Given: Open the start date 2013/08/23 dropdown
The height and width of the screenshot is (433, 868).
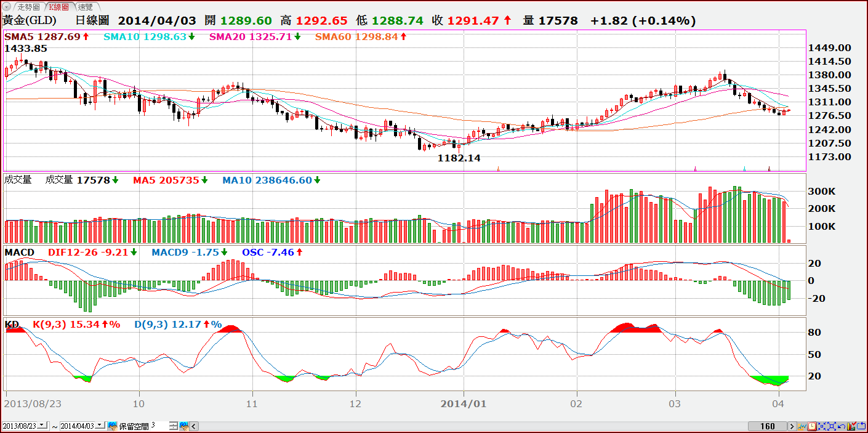Looking at the screenshot, I should [x=42, y=426].
